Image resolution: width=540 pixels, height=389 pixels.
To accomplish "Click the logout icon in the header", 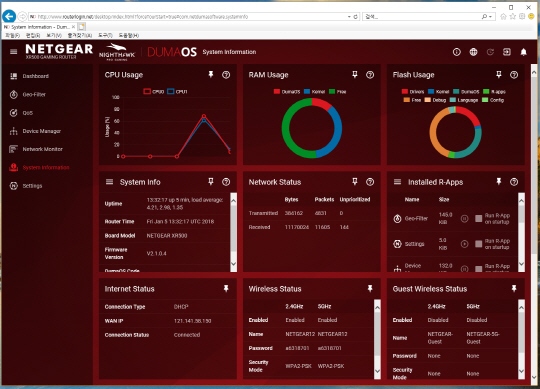I will click(507, 52).
